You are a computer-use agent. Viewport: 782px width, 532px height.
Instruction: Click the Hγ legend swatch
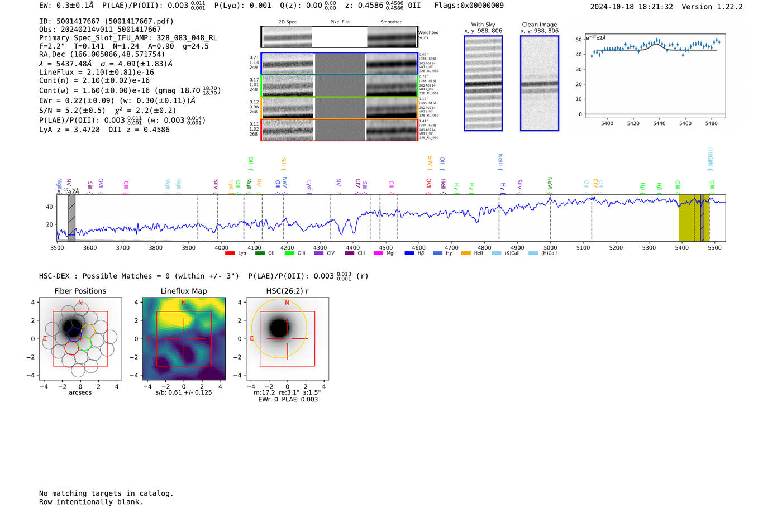437,253
